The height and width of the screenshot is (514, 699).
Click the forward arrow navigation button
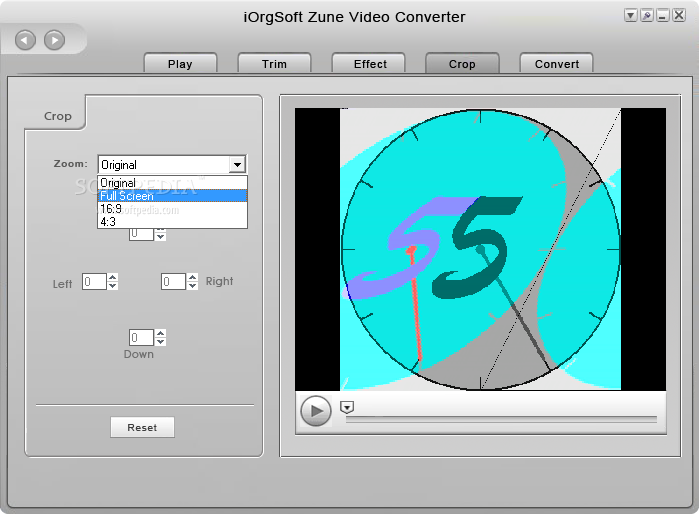tap(54, 40)
